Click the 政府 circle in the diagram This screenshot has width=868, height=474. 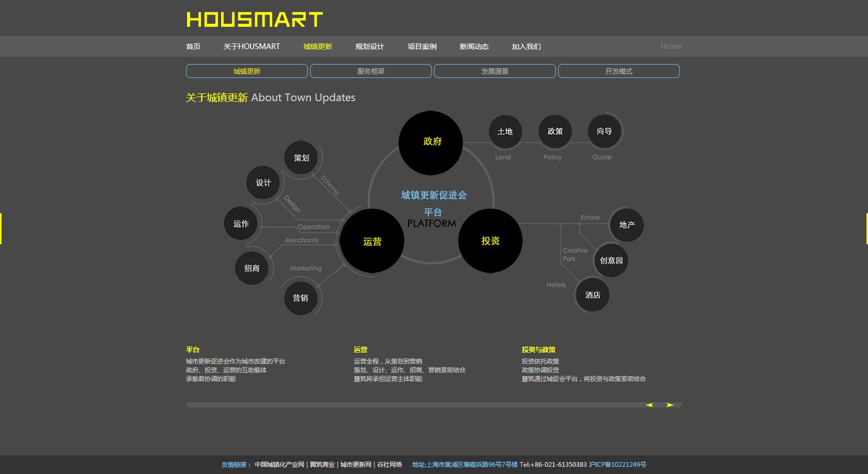point(430,143)
